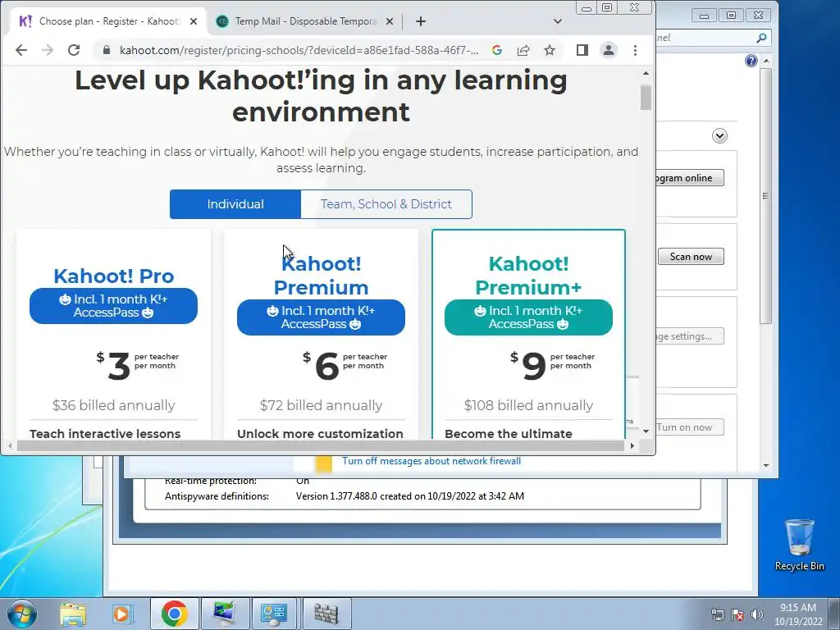840x630 pixels.
Task: Bookmark this page with the star icon
Action: [x=550, y=50]
